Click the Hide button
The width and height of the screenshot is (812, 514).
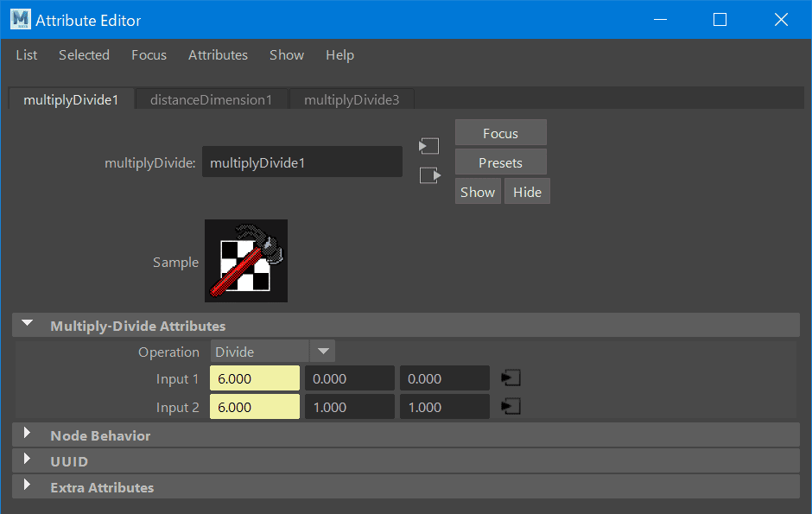point(527,192)
